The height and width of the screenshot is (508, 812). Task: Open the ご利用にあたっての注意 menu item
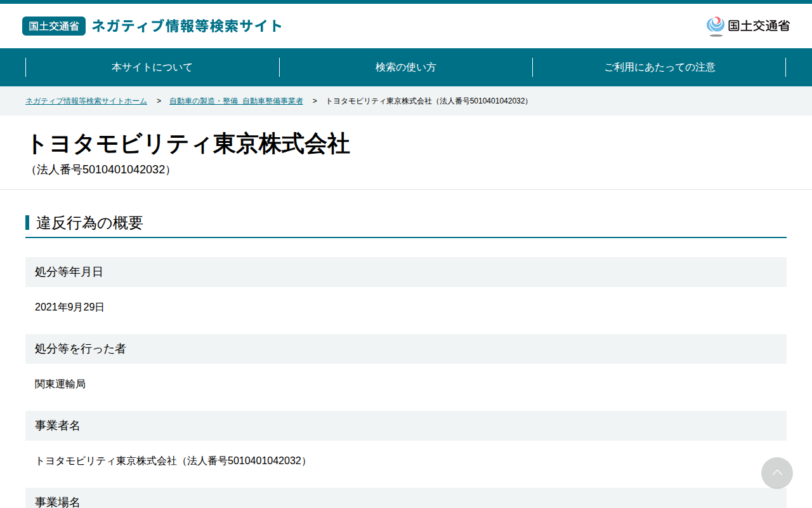660,67
